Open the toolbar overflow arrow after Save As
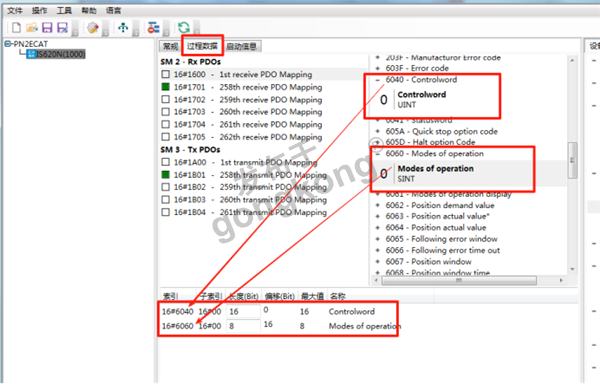This screenshot has width=600, height=384. (x=75, y=32)
